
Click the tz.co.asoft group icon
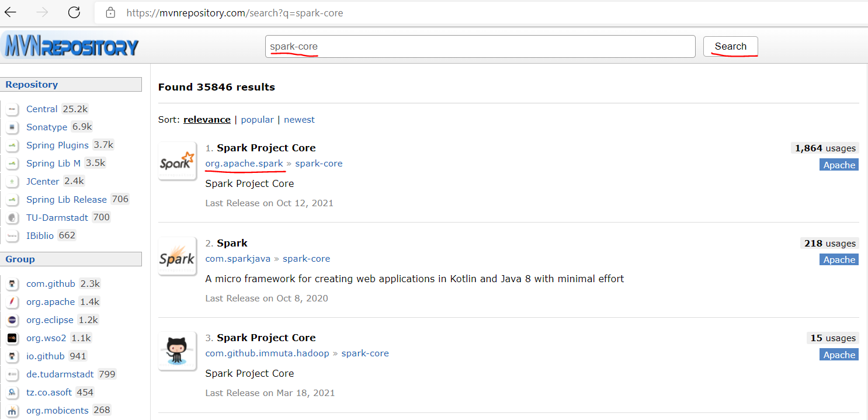[12, 393]
